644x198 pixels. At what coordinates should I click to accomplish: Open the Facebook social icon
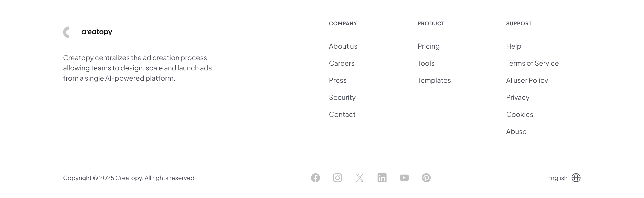[x=315, y=178]
